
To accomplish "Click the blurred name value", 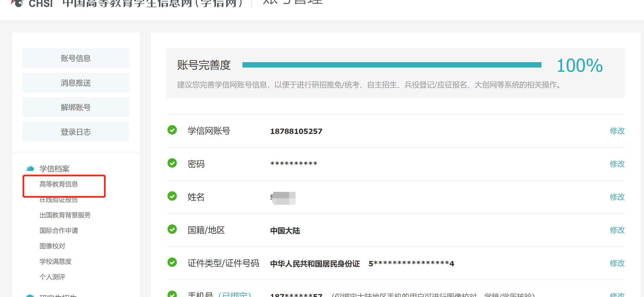I will 283,198.
